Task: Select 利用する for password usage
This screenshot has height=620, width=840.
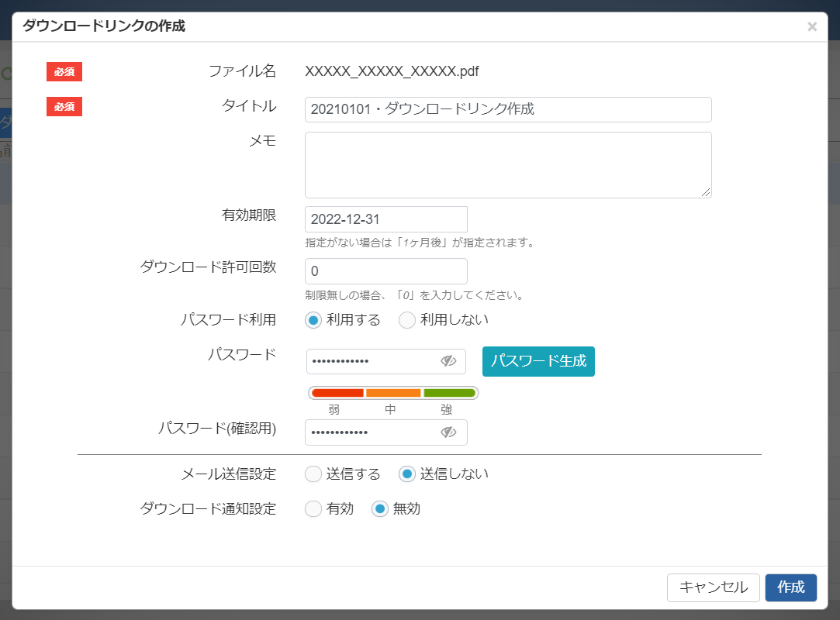Action: click(314, 320)
